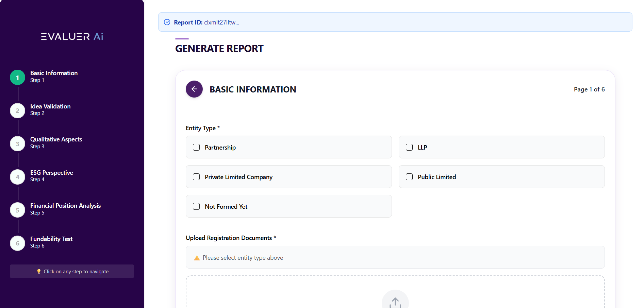Select Private Limited Company checkbox
Viewport: 644px width, 308px height.
(196, 177)
